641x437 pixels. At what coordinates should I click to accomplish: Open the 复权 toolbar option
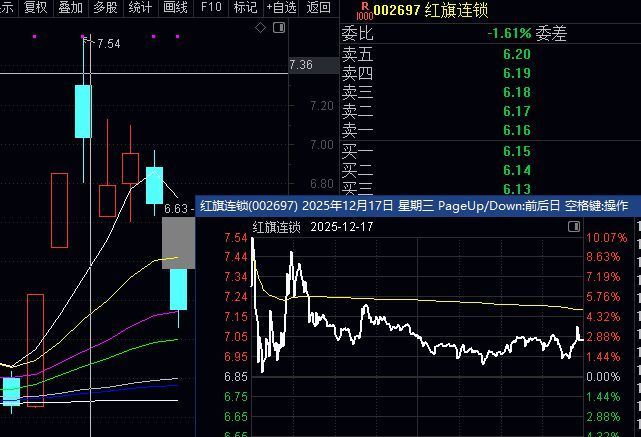pos(36,7)
